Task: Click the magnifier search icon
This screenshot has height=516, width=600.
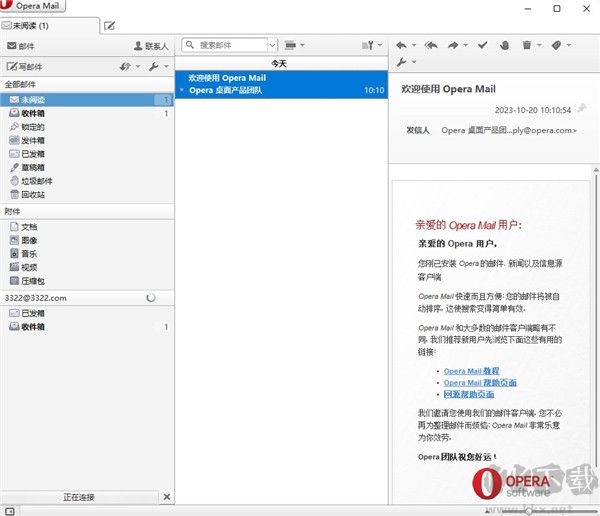Action: (x=190, y=45)
